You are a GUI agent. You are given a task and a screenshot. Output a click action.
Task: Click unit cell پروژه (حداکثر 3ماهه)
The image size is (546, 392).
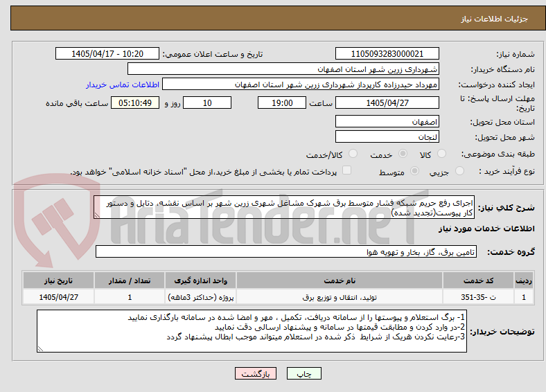point(200,297)
